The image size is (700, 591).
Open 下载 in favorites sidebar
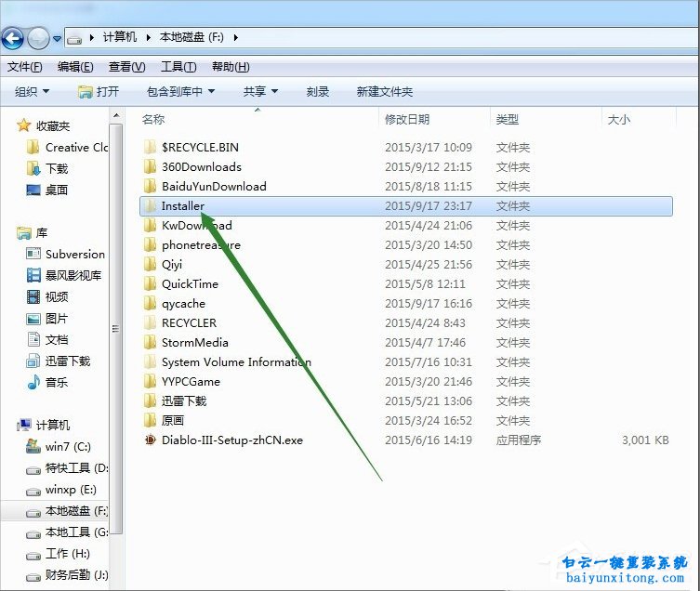[47, 169]
